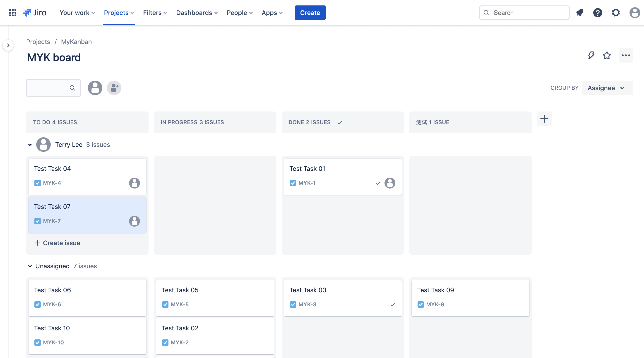The height and width of the screenshot is (358, 644).
Task: Collapse the Unassigned swimlane
Action: tap(30, 266)
